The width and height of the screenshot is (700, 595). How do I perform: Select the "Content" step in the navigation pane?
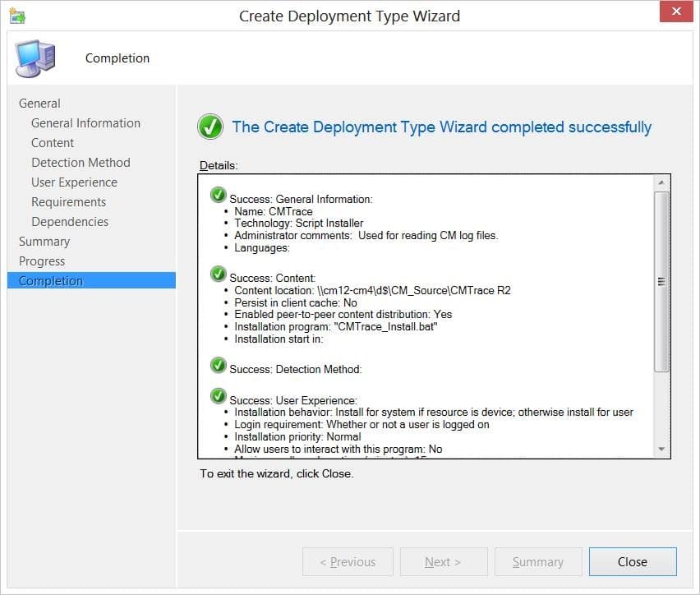[x=53, y=142]
